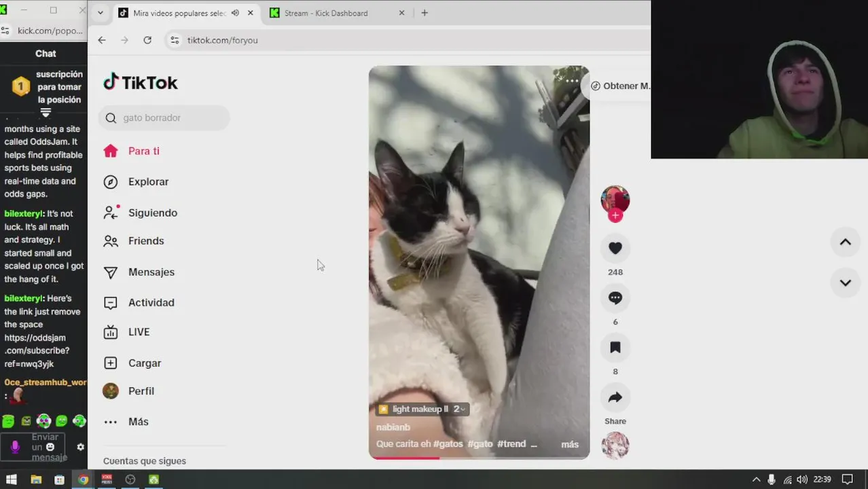Open the spinning sound disc thumbnail

tap(615, 446)
